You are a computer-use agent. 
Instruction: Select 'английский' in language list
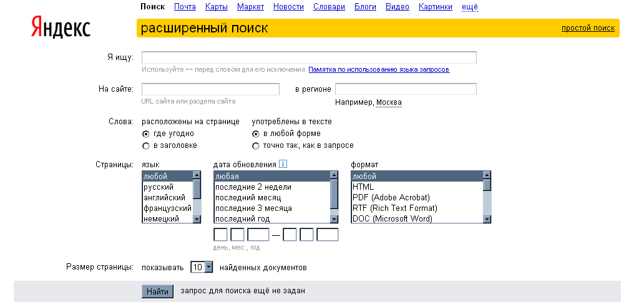[168, 198]
